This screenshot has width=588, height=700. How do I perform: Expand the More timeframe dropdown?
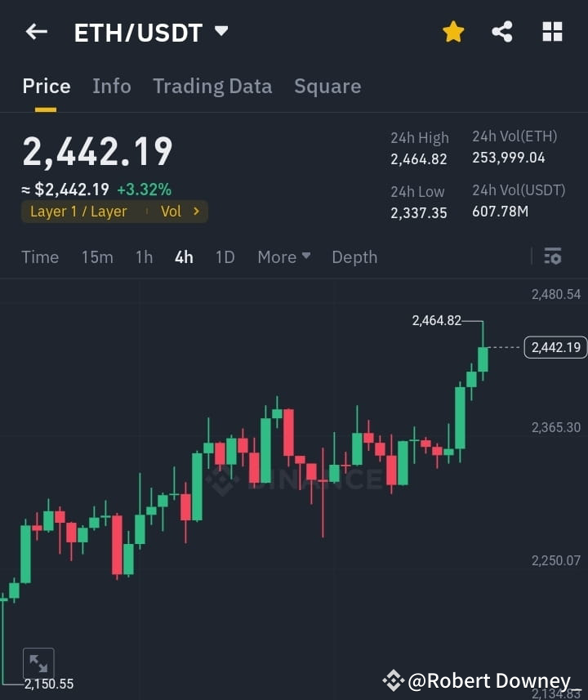coord(283,256)
